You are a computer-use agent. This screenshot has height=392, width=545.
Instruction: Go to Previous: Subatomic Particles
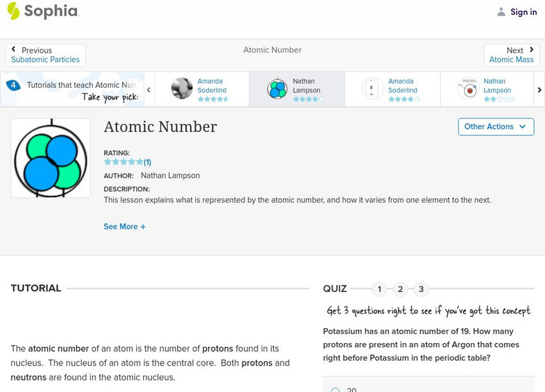pos(45,55)
